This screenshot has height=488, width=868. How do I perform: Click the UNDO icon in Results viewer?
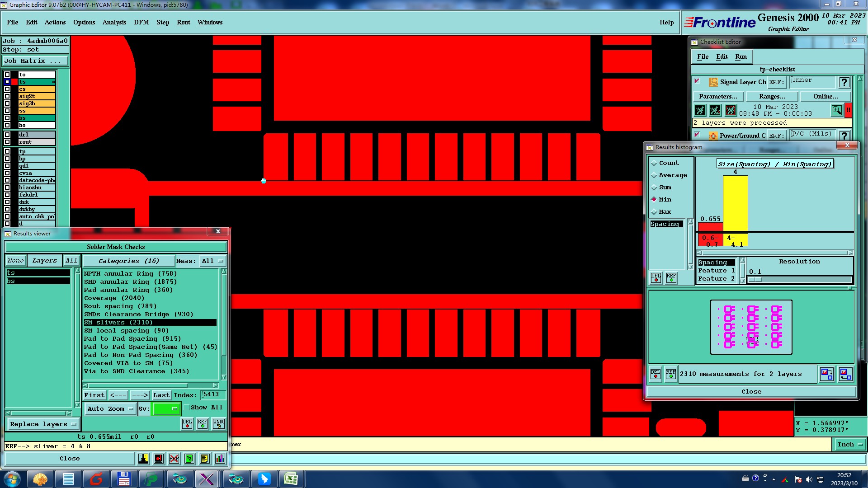pyautogui.click(x=219, y=424)
